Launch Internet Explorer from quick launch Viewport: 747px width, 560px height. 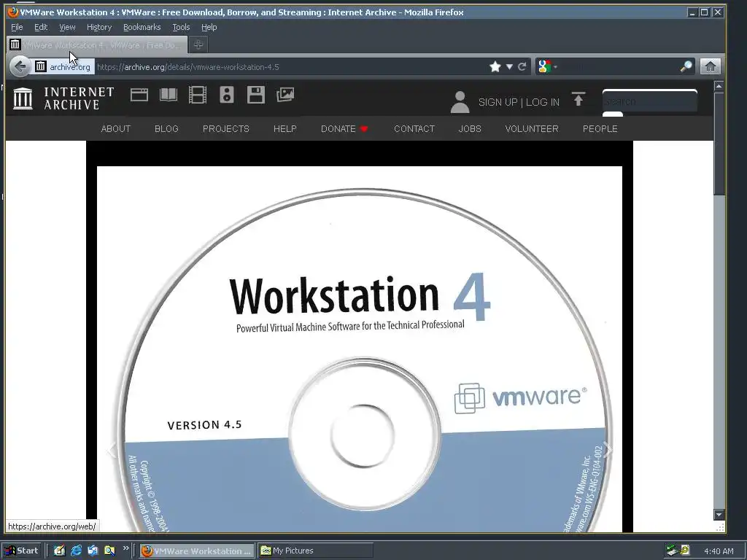pyautogui.click(x=76, y=551)
